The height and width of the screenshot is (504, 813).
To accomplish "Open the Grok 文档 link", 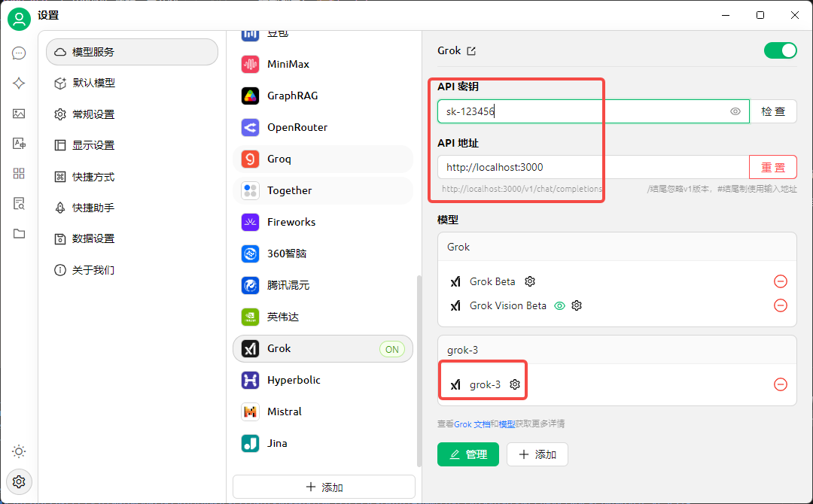I will (x=472, y=424).
